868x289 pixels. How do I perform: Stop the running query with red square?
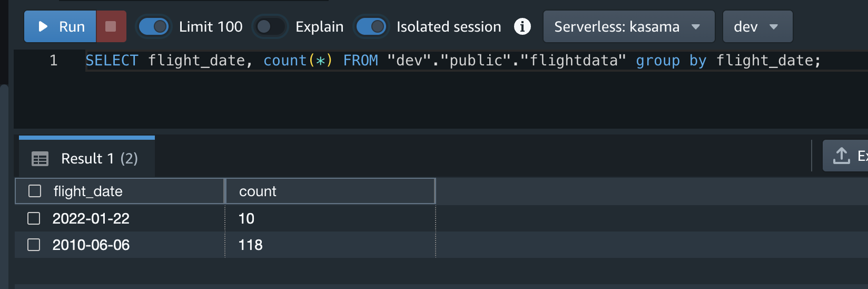pos(111,26)
